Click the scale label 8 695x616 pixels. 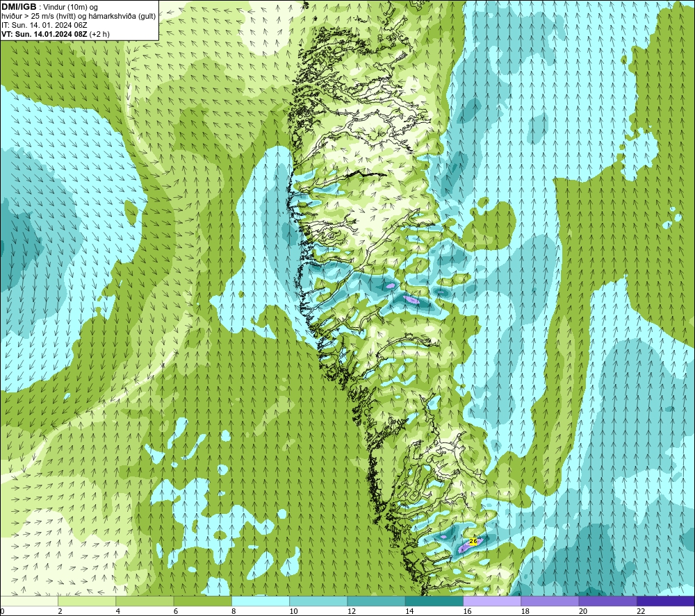[234, 611]
